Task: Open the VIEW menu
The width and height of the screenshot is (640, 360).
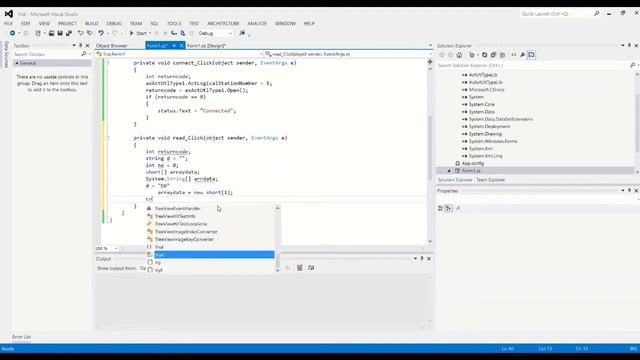Action: tap(44, 24)
